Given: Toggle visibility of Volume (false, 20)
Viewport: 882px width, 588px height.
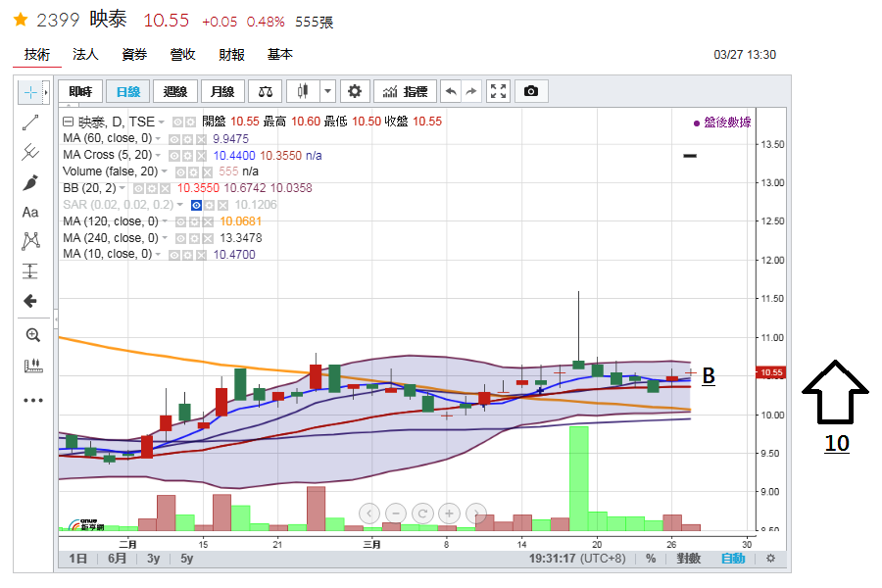Looking at the screenshot, I should pyautogui.click(x=180, y=172).
